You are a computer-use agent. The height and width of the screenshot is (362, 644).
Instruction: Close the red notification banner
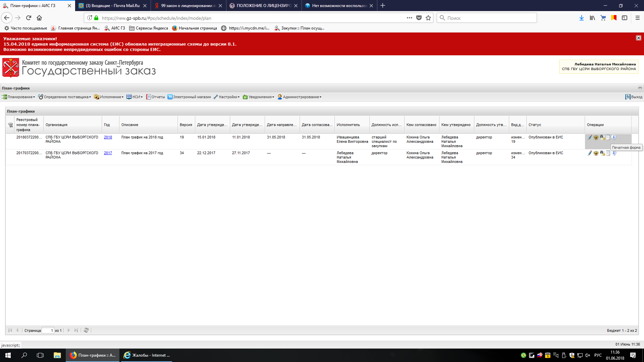pyautogui.click(x=639, y=38)
